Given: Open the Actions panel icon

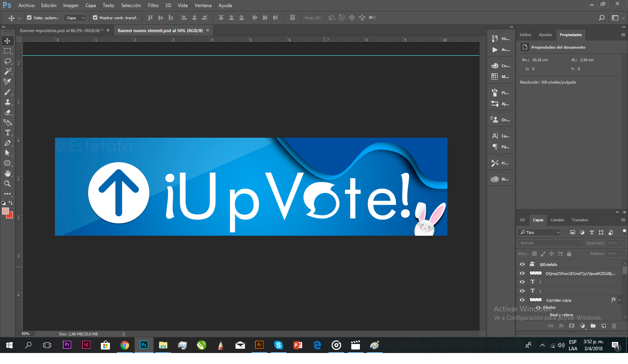Looking at the screenshot, I should (x=495, y=50).
